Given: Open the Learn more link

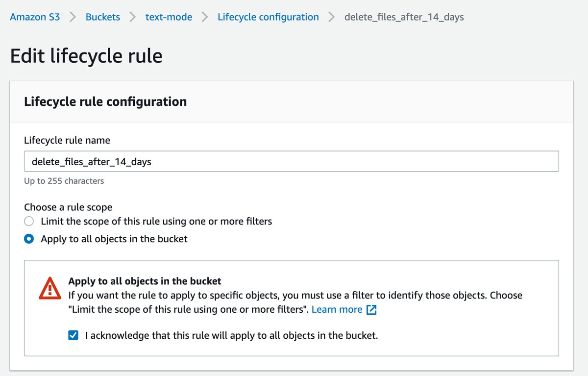Looking at the screenshot, I should tap(337, 309).
